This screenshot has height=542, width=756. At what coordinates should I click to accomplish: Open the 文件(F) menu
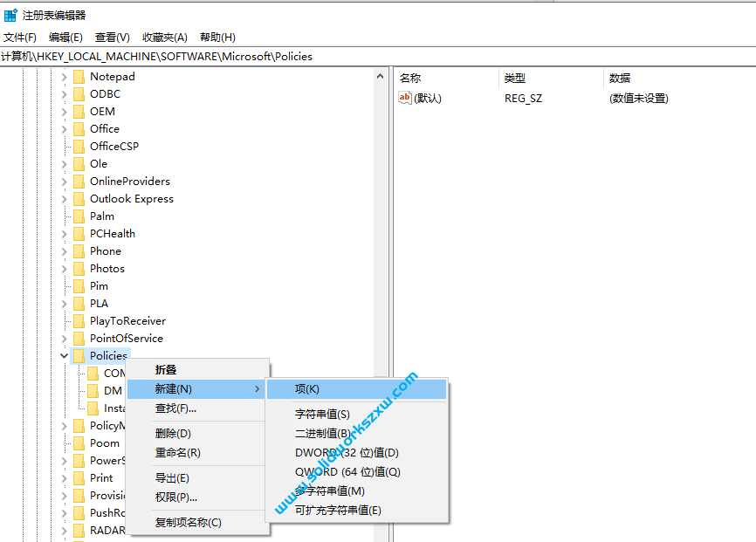coord(21,37)
